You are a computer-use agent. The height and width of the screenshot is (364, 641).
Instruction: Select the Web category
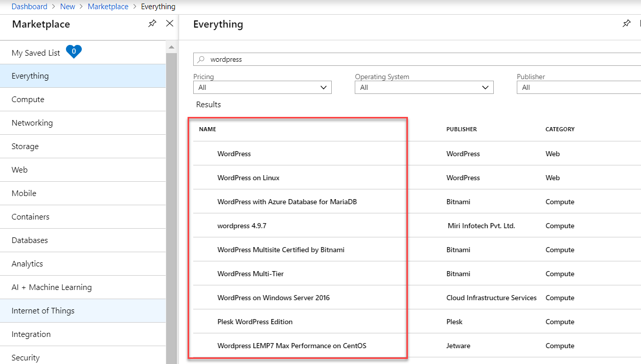tap(83, 170)
